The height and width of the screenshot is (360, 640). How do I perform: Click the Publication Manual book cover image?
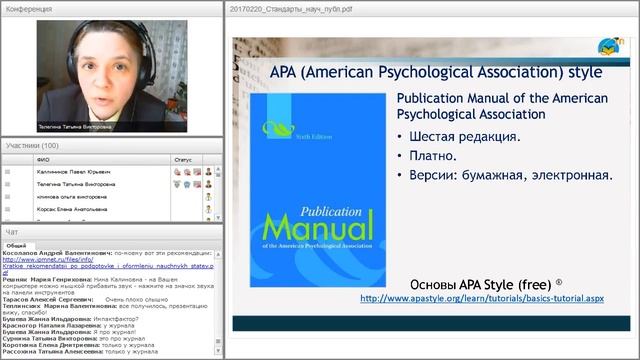(x=318, y=190)
